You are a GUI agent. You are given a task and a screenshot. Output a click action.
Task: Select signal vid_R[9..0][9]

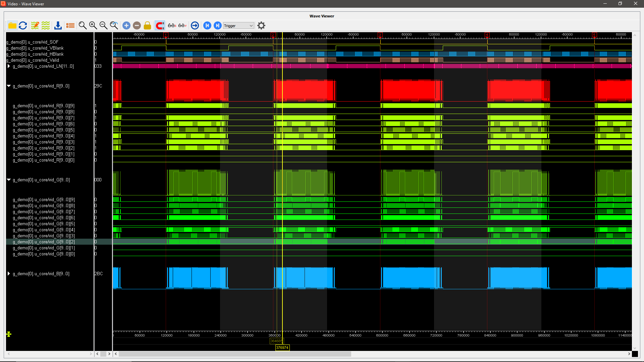tap(44, 106)
